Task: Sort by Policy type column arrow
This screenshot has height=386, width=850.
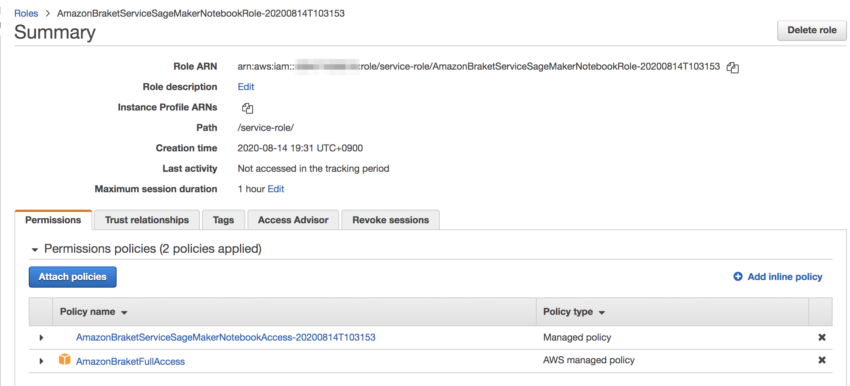Action: click(x=602, y=313)
